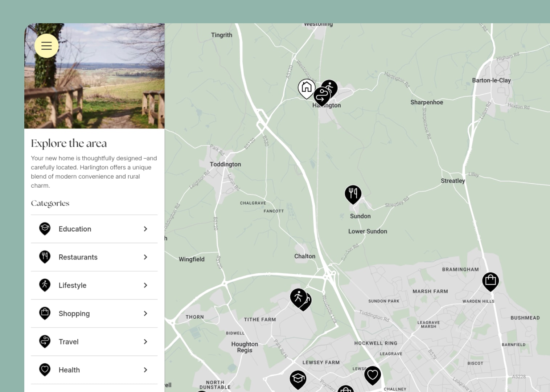The image size is (550, 392).
Task: Click the Toddington label on the map
Action: click(x=225, y=164)
